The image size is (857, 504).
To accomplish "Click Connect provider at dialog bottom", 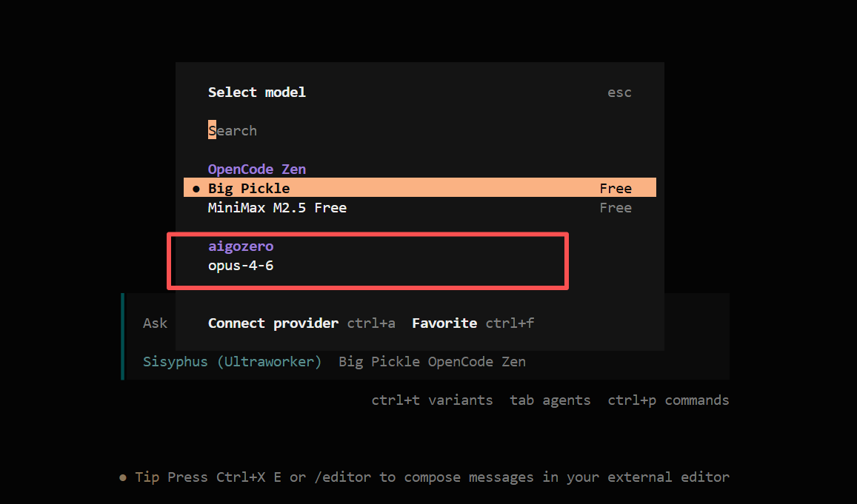I will 273,323.
